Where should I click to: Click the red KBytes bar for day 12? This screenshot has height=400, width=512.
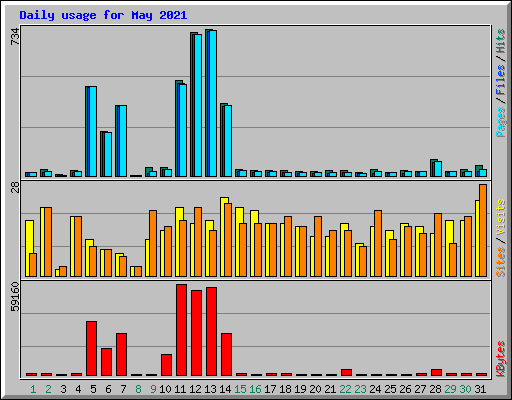click(x=196, y=333)
